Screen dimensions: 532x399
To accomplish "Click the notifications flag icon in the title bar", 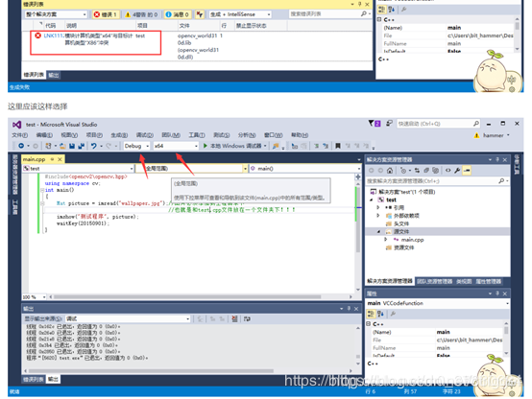I will 375,124.
